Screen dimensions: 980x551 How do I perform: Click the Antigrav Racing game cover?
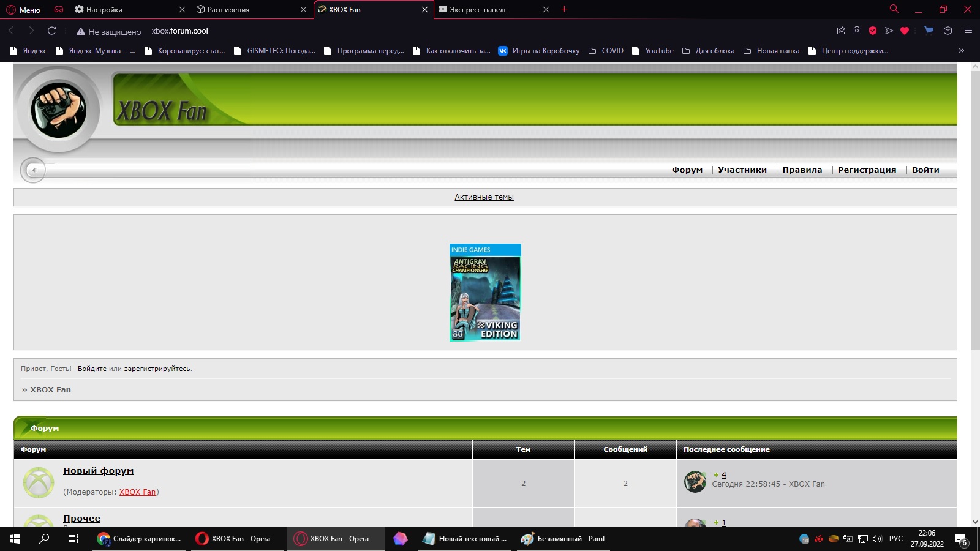485,293
